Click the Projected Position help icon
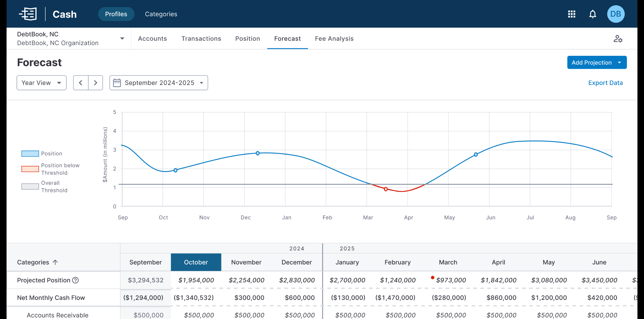Image resolution: width=644 pixels, height=319 pixels. 75,280
